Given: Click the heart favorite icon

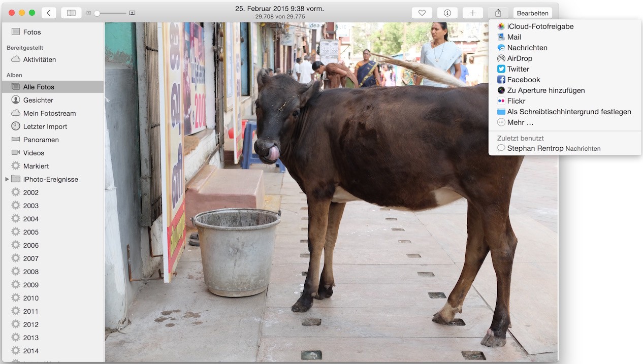Looking at the screenshot, I should [422, 13].
